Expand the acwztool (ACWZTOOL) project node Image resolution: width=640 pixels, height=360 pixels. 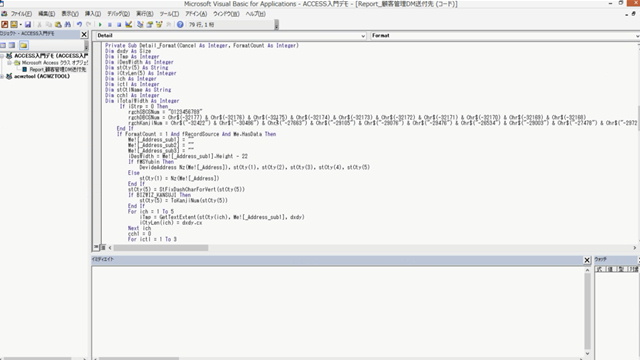point(2,76)
